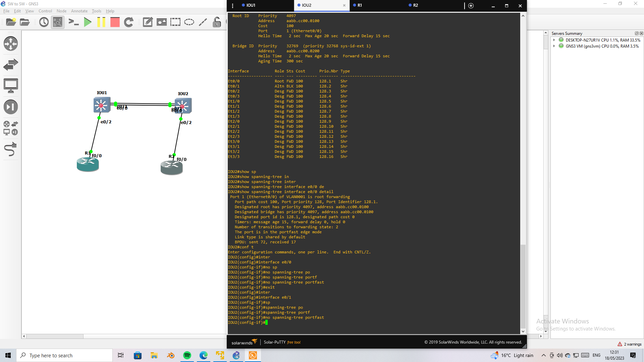644x362 pixels.
Task: Open the Browse routers panel
Action: 11,44
